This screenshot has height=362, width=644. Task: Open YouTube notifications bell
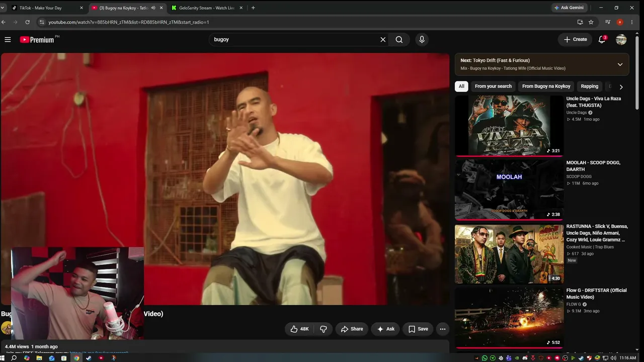602,39
